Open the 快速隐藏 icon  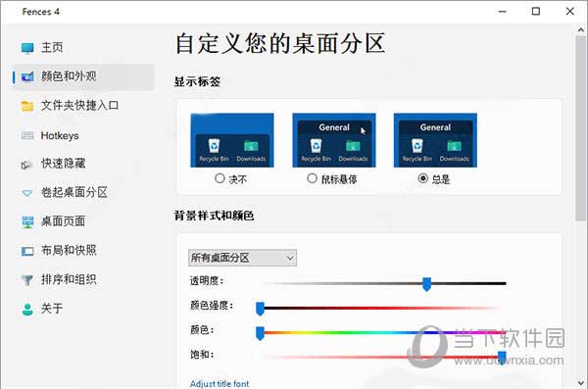coord(26,165)
